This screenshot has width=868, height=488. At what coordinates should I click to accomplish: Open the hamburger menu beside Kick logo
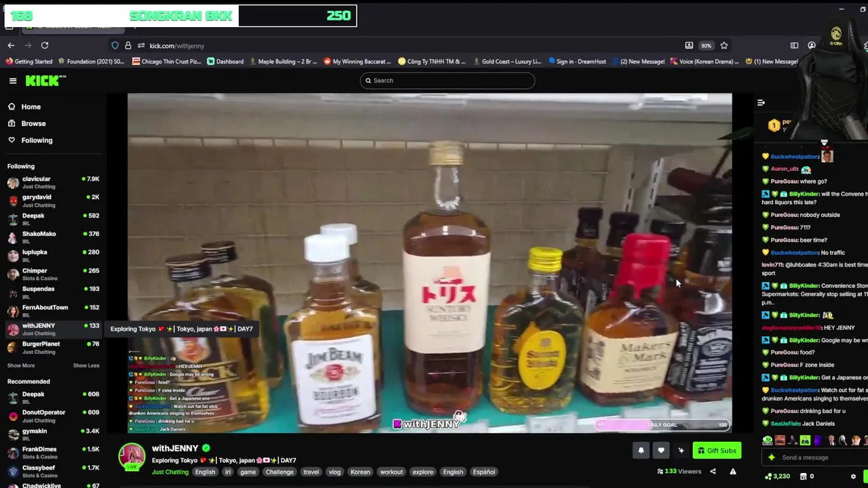pyautogui.click(x=13, y=81)
